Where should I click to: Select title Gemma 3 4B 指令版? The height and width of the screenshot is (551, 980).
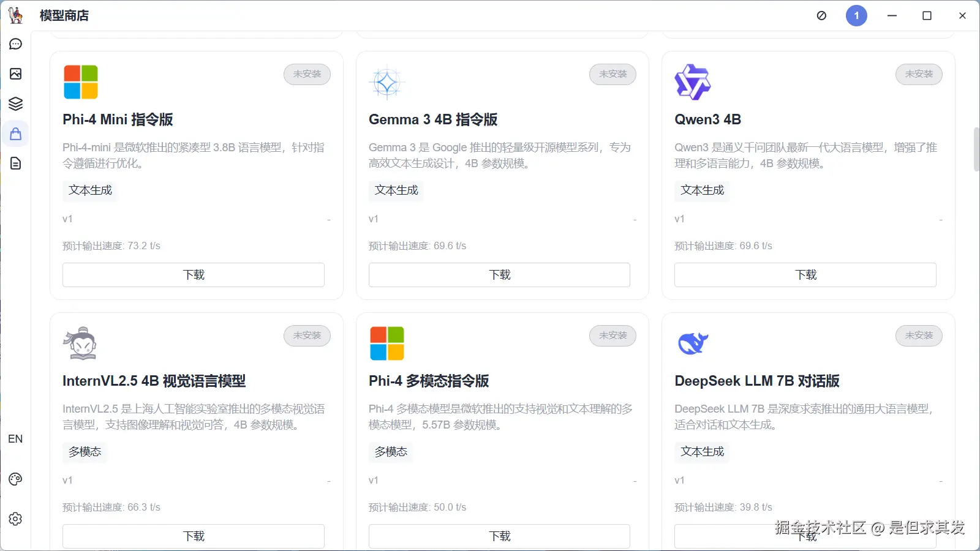click(433, 119)
